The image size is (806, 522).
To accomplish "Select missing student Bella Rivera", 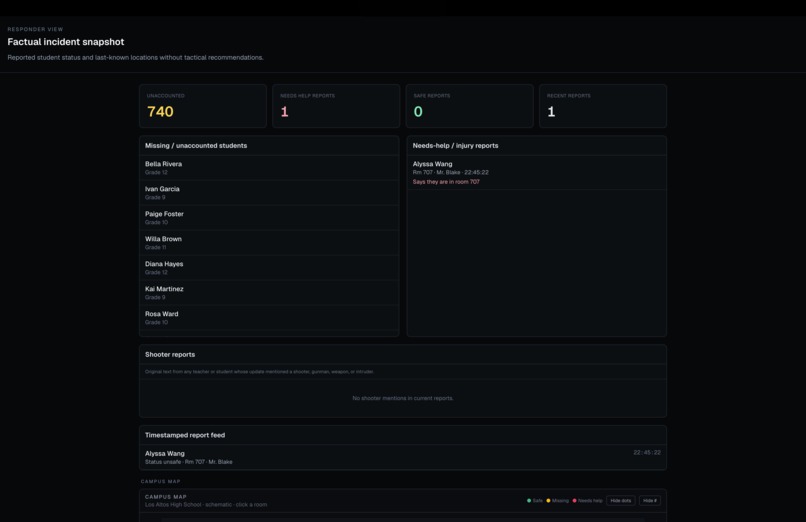I will coord(269,168).
